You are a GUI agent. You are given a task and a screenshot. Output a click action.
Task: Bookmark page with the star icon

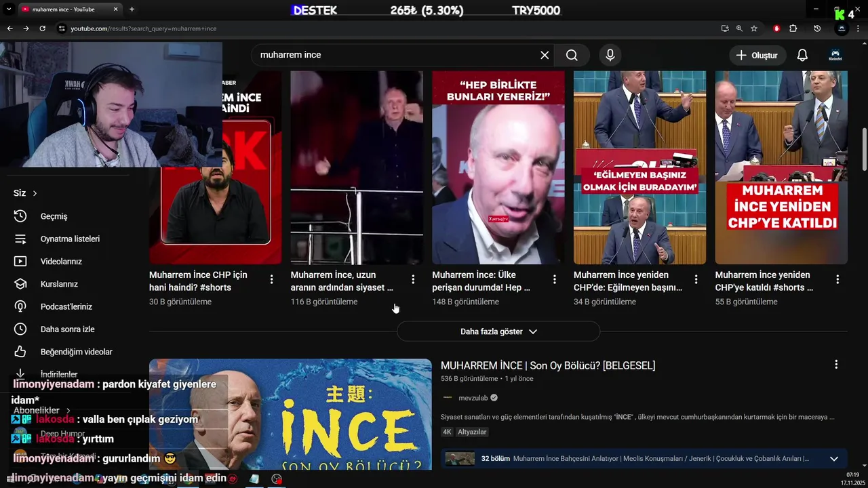tap(754, 28)
